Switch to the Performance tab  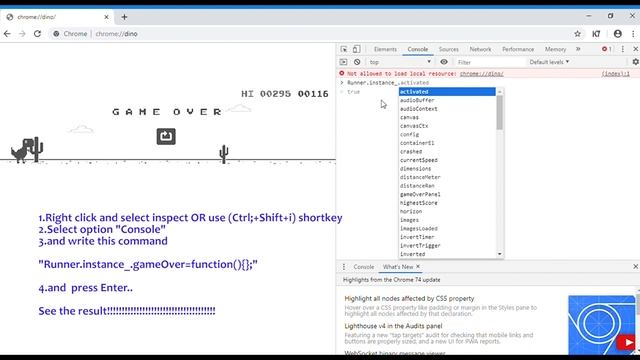(518, 49)
